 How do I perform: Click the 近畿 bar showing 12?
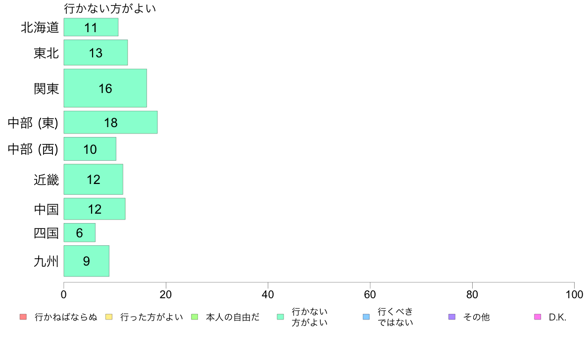(x=93, y=180)
